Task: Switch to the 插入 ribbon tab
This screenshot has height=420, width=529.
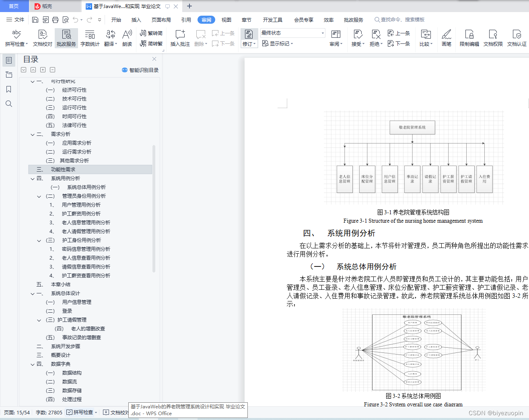Action: pyautogui.click(x=136, y=19)
